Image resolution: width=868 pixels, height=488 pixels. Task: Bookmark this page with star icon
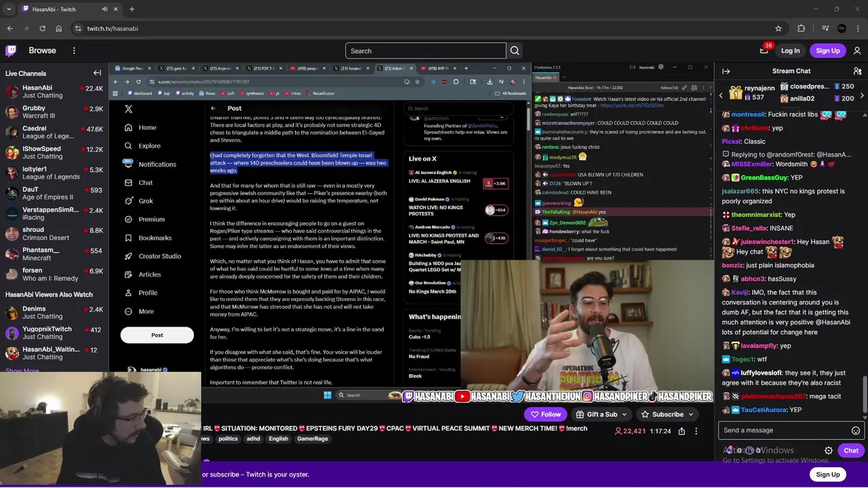(x=778, y=28)
